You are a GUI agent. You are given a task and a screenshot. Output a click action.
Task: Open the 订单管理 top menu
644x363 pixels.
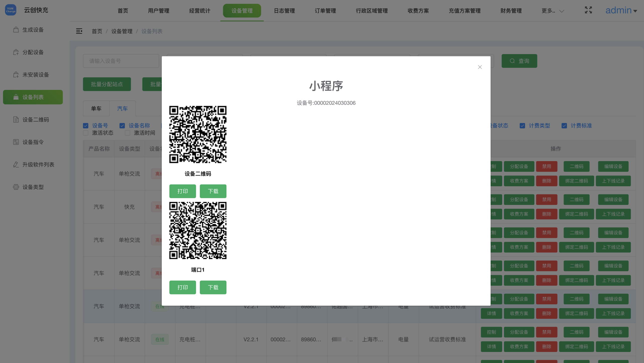point(325,11)
